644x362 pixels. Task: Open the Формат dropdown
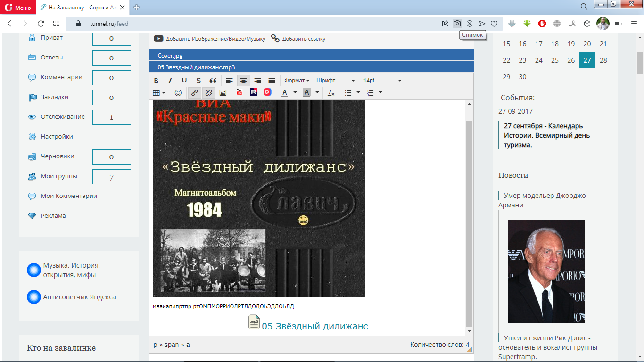(x=297, y=81)
